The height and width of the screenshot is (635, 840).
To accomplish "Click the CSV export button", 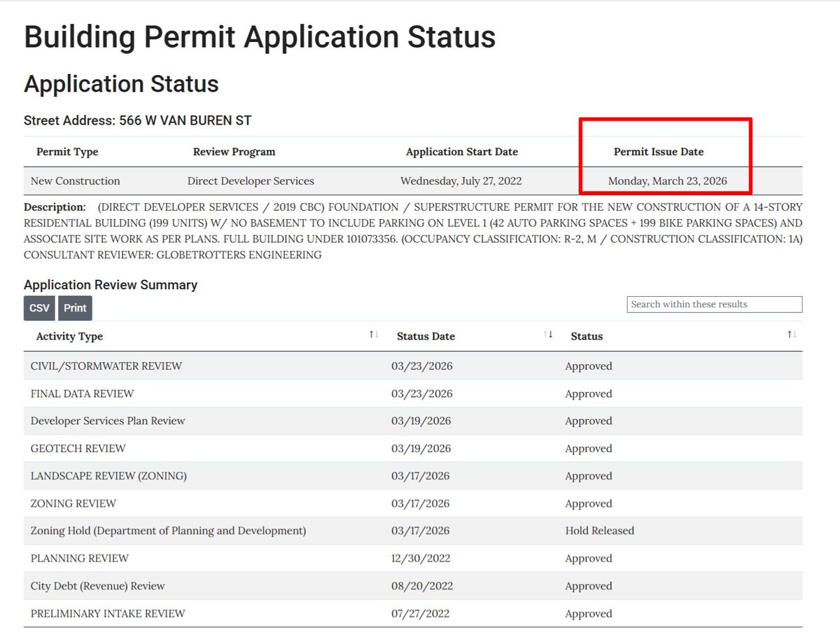I will tap(39, 308).
